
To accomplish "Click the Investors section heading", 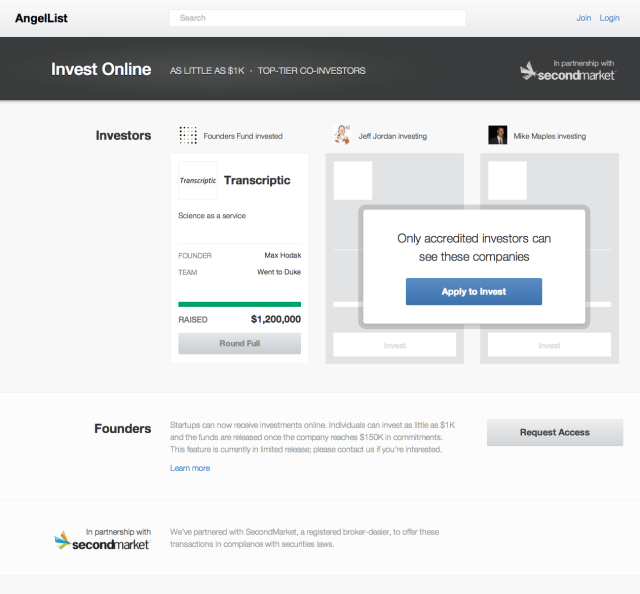I will 123,135.
